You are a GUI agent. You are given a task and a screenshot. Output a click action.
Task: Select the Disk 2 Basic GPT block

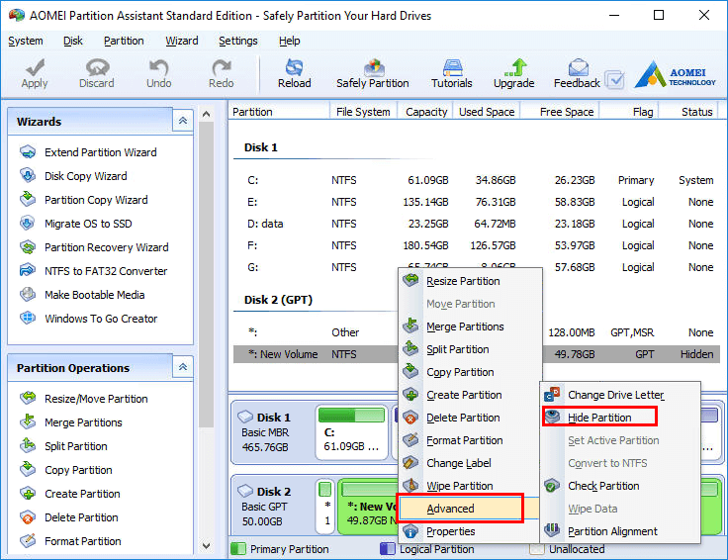[x=272, y=506]
